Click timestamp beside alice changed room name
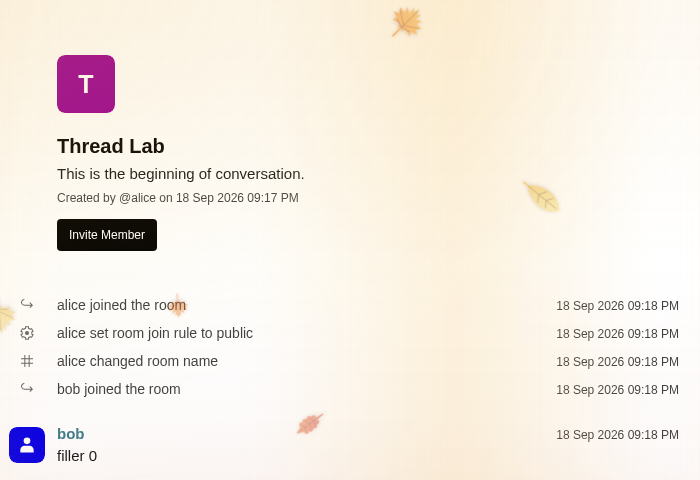This screenshot has height=480, width=700. (617, 362)
